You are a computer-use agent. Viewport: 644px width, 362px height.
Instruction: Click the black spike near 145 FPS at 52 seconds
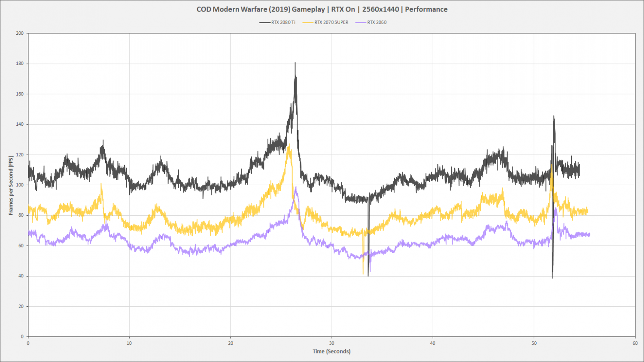click(x=554, y=116)
